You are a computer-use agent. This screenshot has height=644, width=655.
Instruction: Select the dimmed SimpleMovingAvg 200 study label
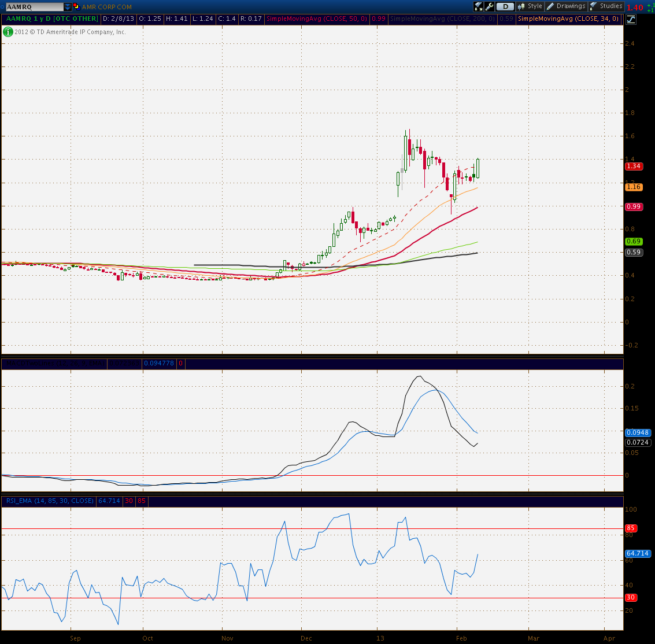[442, 19]
